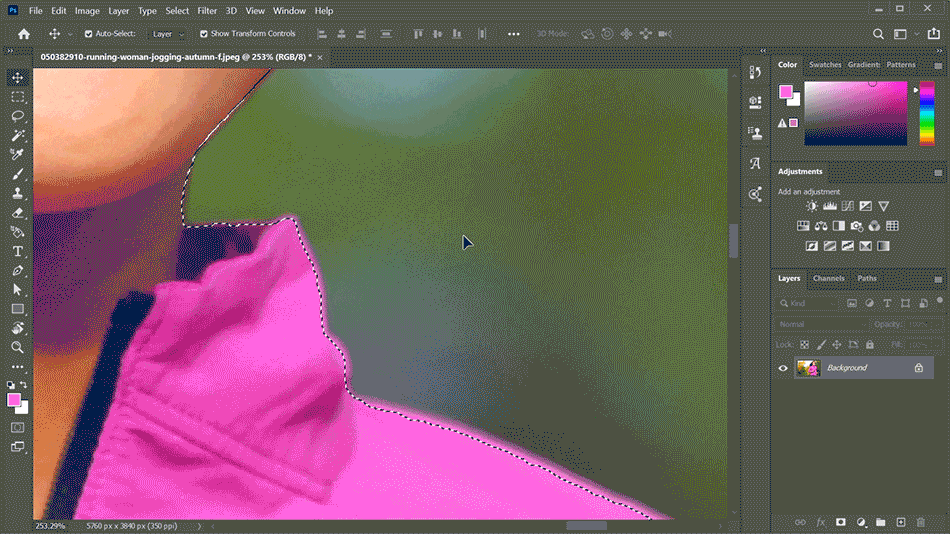Add a Color Balance adjustment
The height and width of the screenshot is (534, 950).
(821, 226)
